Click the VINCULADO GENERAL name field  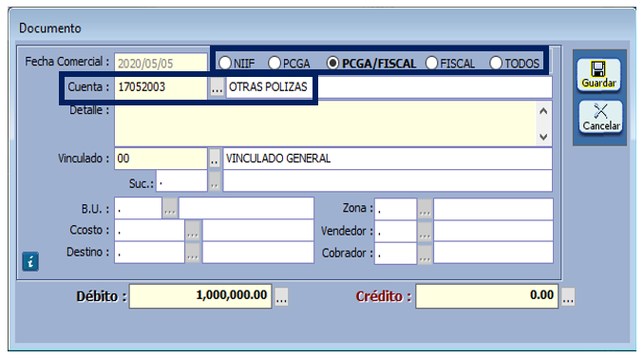(388, 159)
